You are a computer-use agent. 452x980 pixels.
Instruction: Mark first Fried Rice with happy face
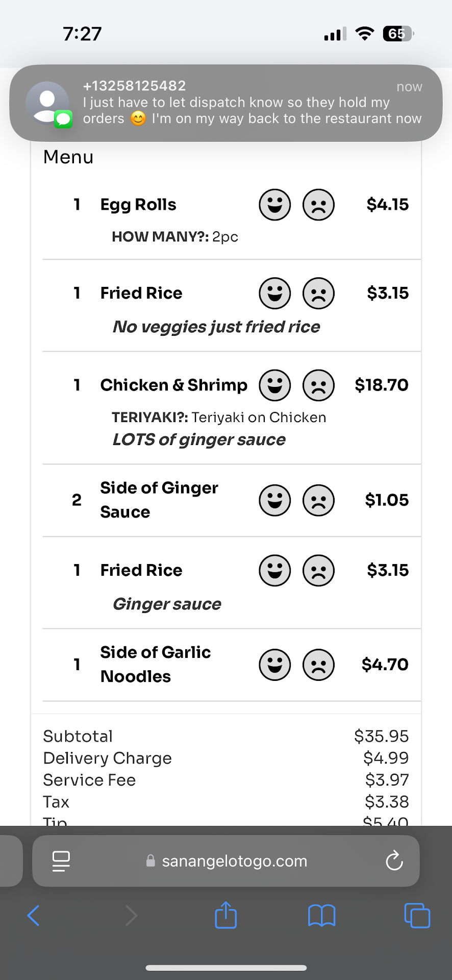click(274, 293)
